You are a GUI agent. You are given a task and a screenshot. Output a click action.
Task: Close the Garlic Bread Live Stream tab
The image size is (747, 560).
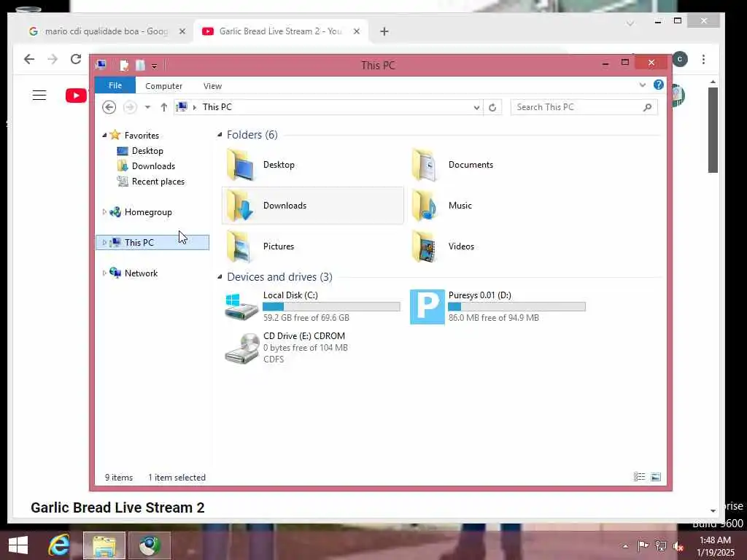(x=356, y=31)
